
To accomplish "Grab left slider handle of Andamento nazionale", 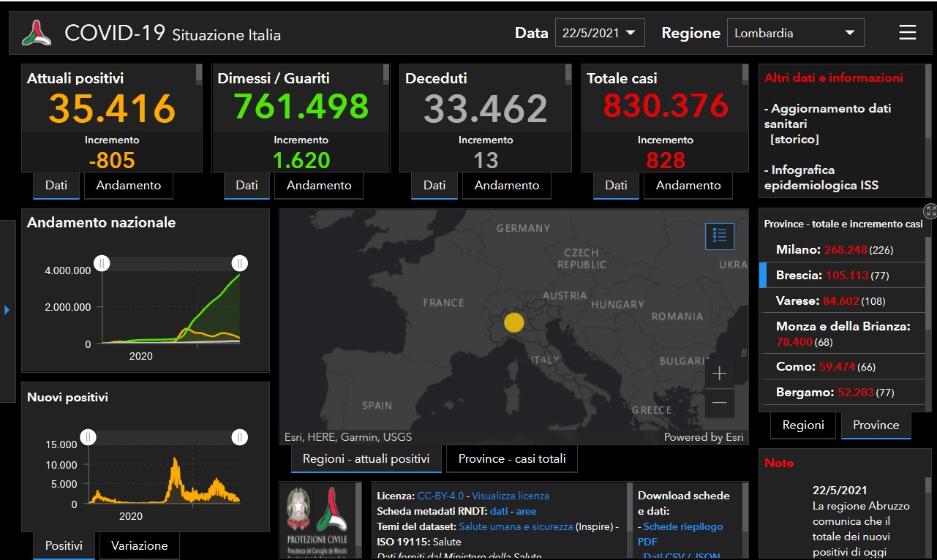I will [x=102, y=263].
